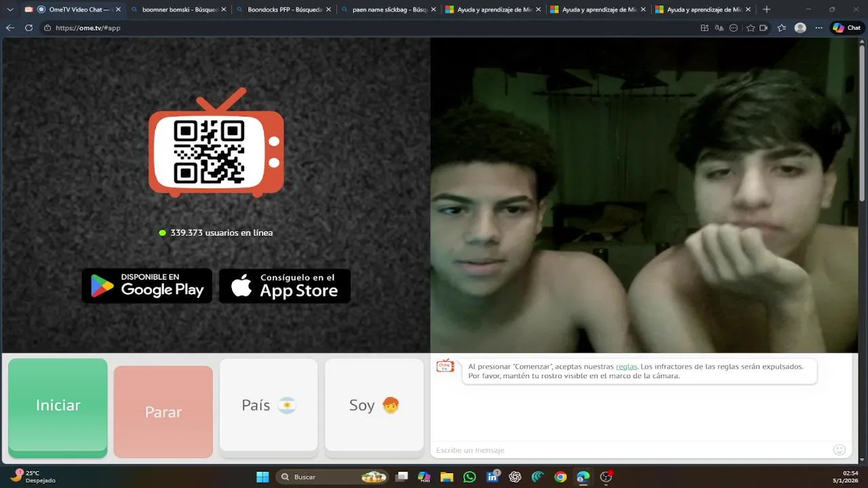Screen dimensions: 868x488
Task: Open Edge Settings and more menu
Action: (819, 28)
